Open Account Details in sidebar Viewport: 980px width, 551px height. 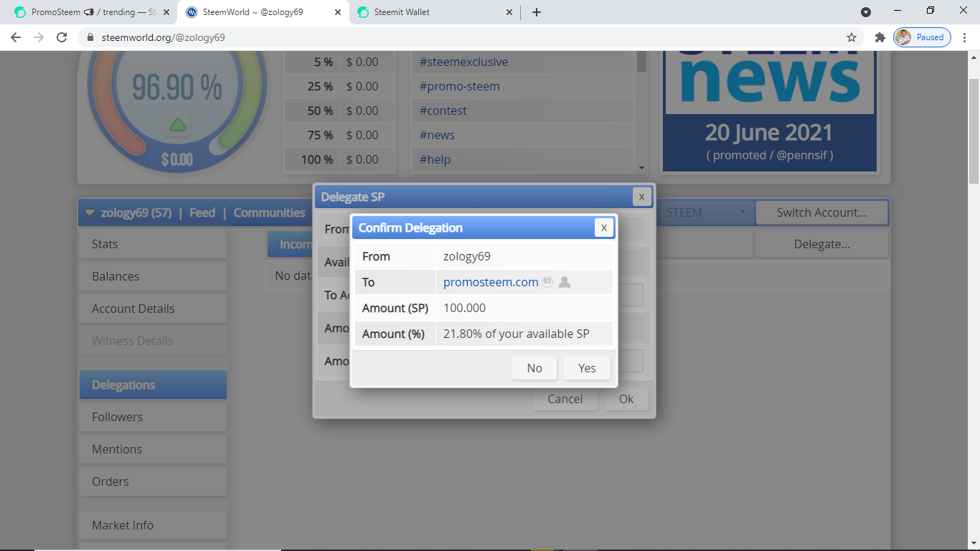(153, 309)
